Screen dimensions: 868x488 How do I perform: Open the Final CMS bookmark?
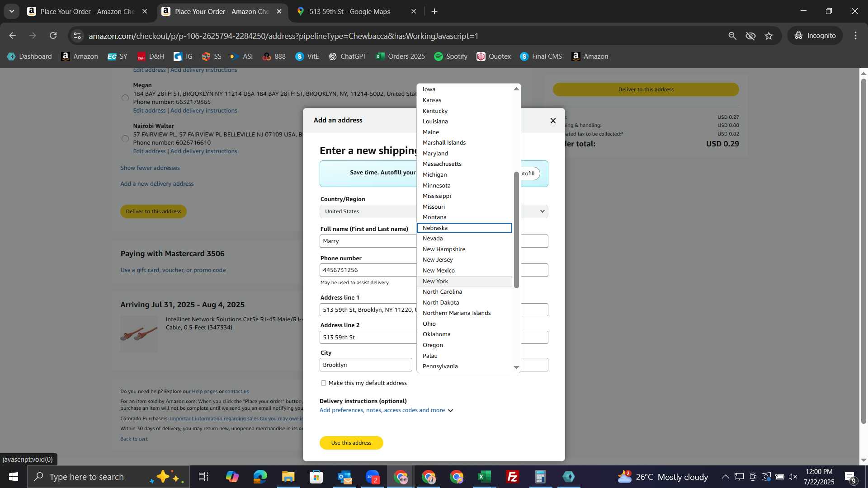(541, 56)
